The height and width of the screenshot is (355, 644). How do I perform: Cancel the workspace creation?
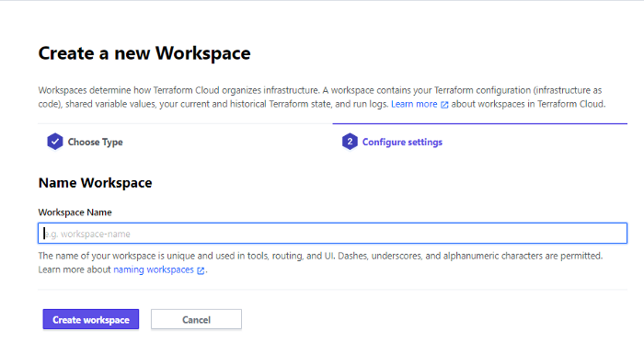[196, 319]
